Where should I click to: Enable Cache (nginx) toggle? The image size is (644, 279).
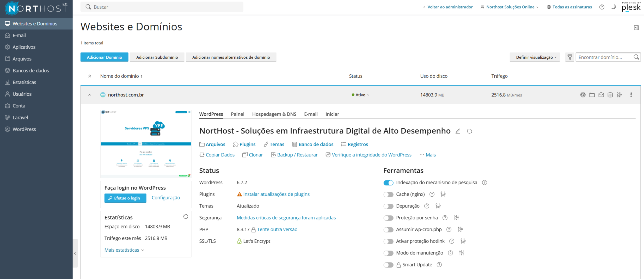tap(388, 195)
